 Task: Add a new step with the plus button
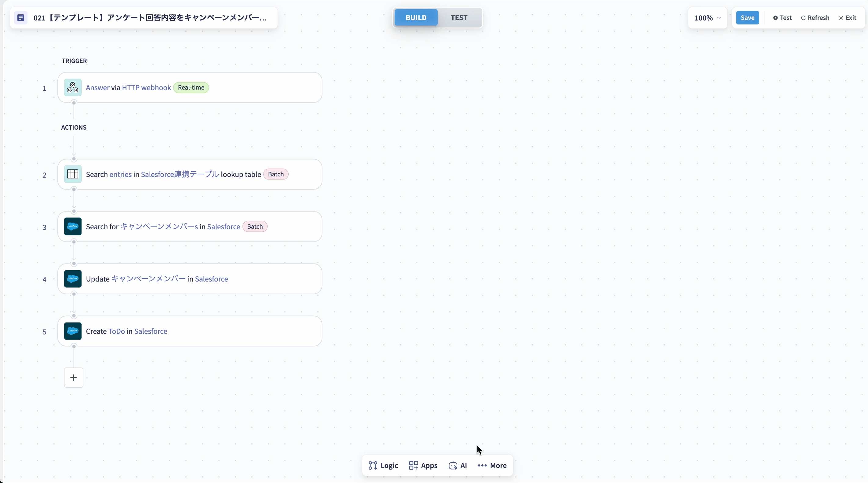pos(74,378)
